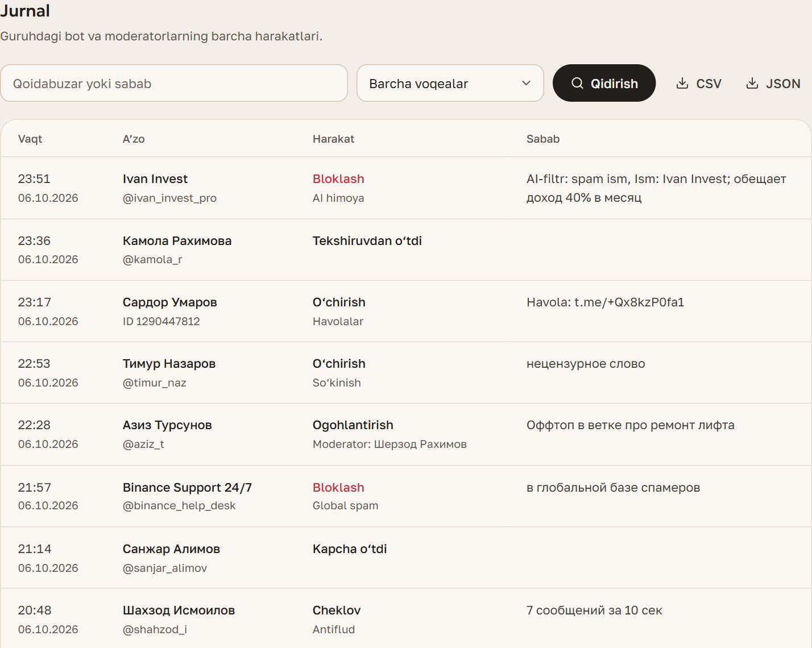Click the Havola t.me/+Qx8kzP0fa1 reason text
812x648 pixels.
pyautogui.click(x=605, y=302)
